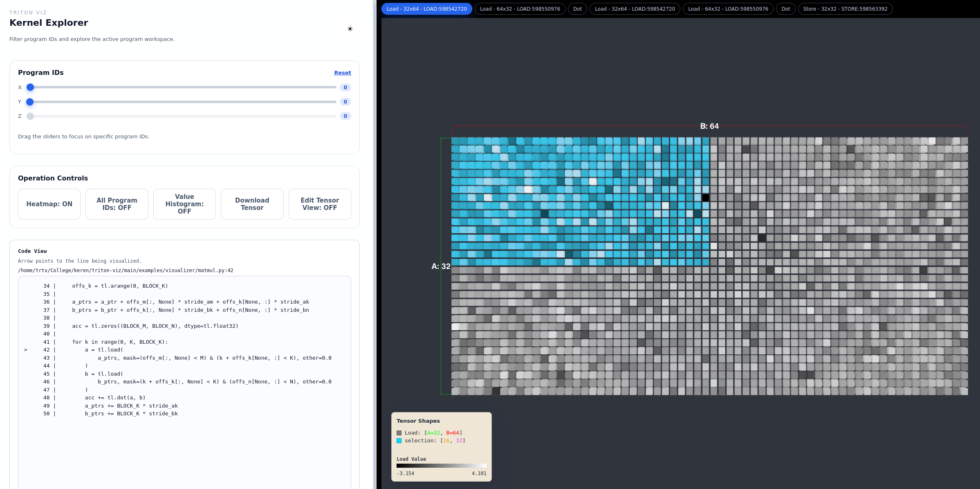Click the gray Load legend swatch
980x489 pixels.
(399, 433)
